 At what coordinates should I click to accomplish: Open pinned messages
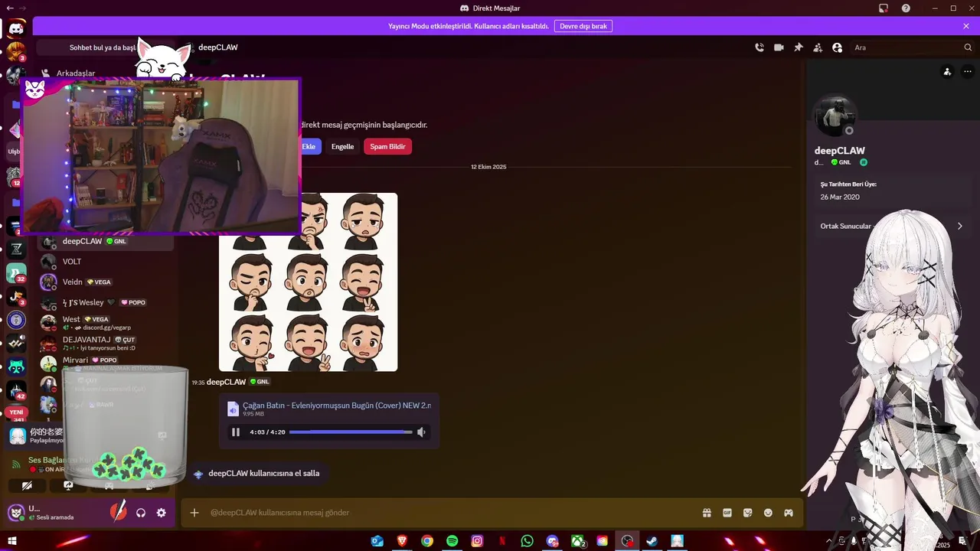[x=799, y=47]
